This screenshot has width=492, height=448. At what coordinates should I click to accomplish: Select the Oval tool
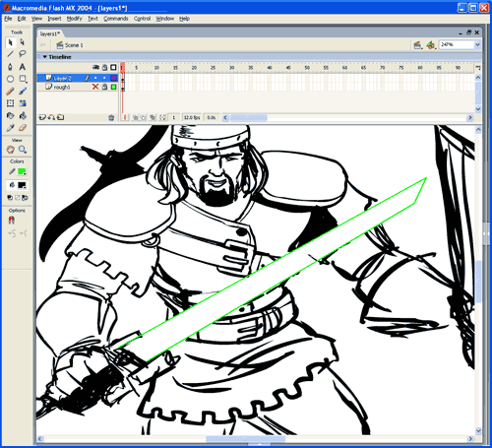click(11, 79)
